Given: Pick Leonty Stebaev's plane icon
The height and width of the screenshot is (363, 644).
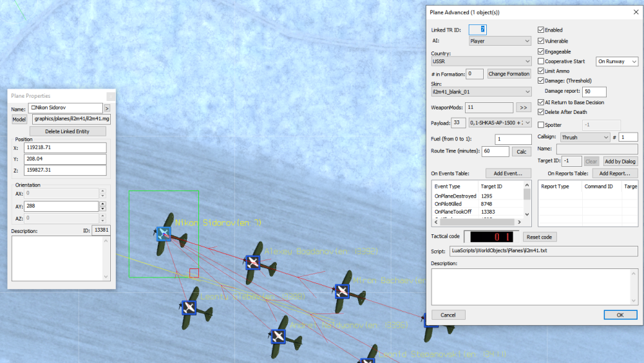Looking at the screenshot, I should (189, 308).
